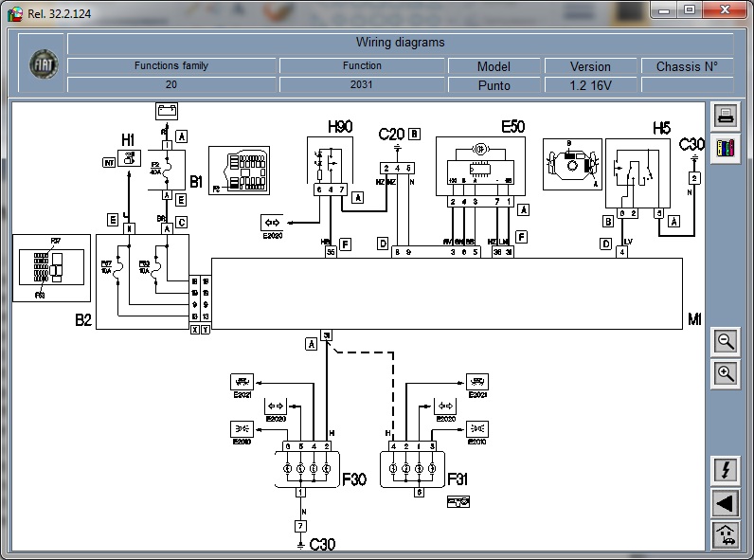The width and height of the screenshot is (754, 560).
Task: Click the Fiat logo in the header
Action: click(x=41, y=63)
